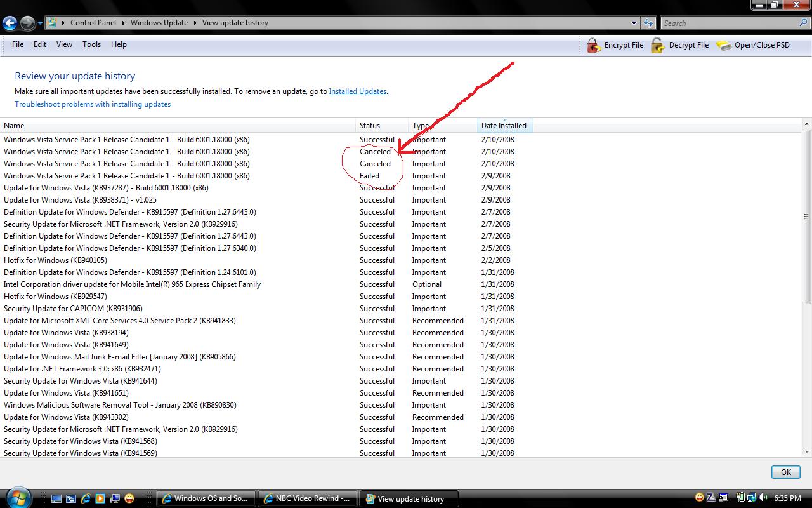
Task: Open the View menu
Action: 64,44
